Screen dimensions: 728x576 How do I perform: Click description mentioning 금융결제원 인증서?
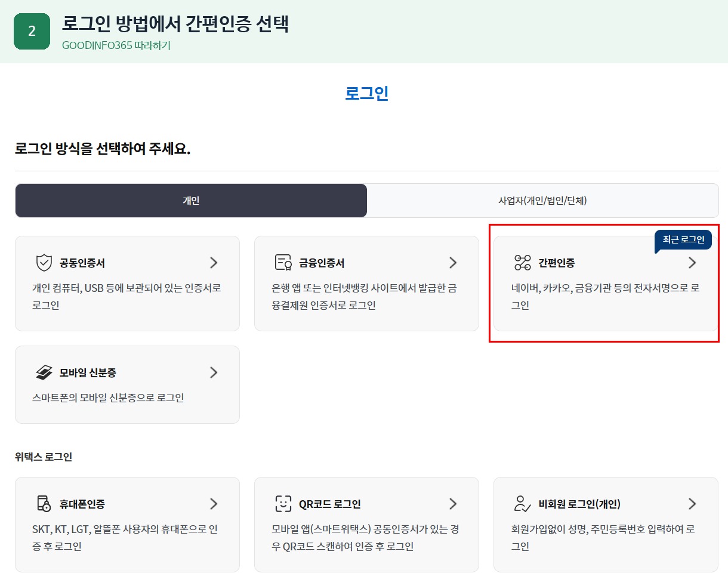[x=364, y=297]
